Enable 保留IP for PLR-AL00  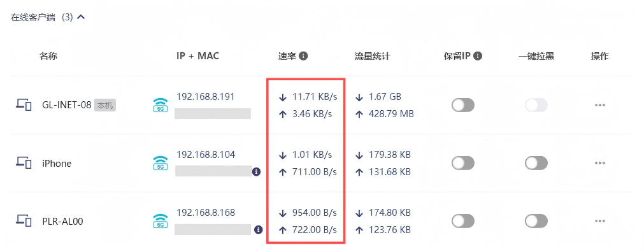click(463, 221)
